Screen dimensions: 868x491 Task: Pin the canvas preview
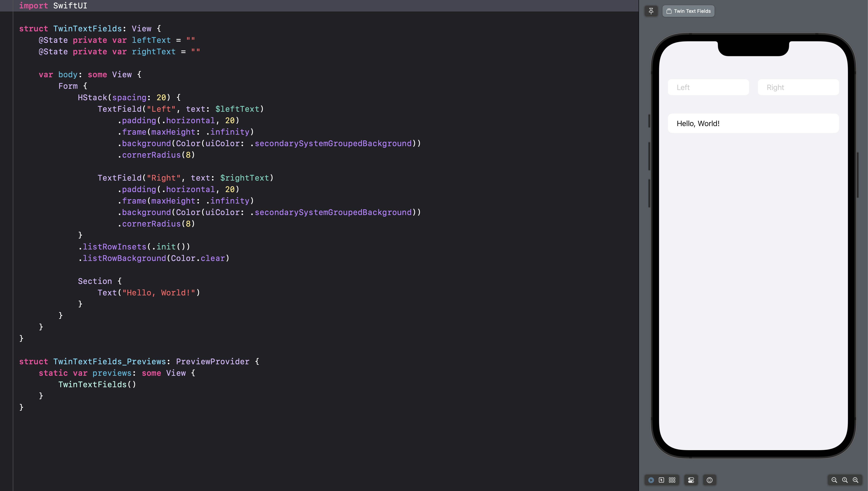coord(651,11)
